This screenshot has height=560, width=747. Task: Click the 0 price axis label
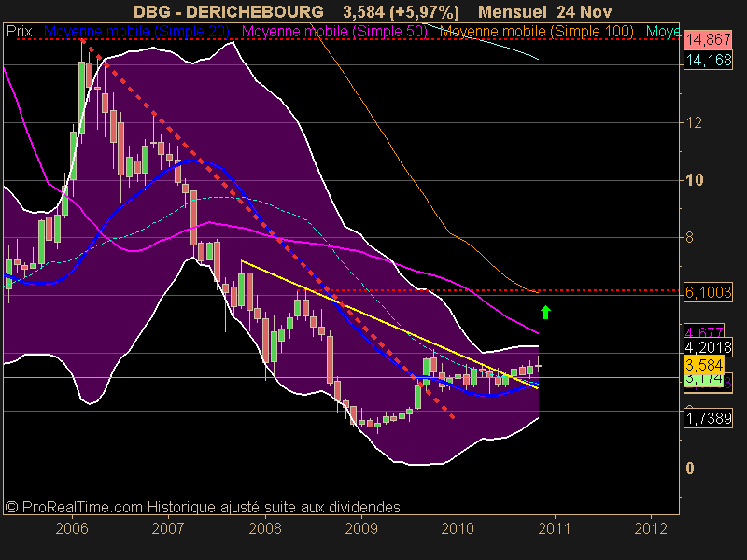[x=690, y=469]
